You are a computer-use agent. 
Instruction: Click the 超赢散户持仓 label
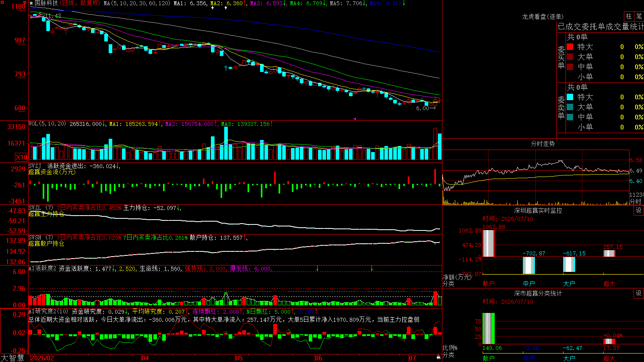tap(46, 243)
